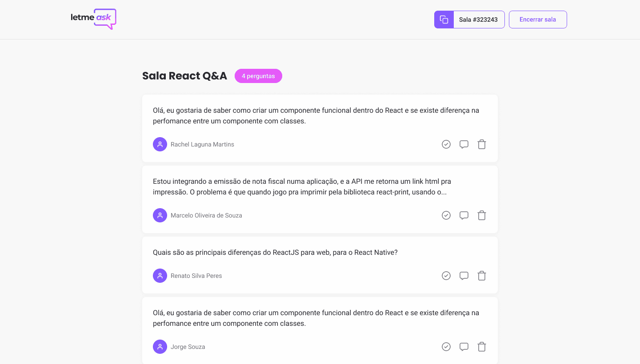This screenshot has width=640, height=364.
Task: Highlight Rachel Laguna Martins' question with speech icon
Action: [x=464, y=144]
